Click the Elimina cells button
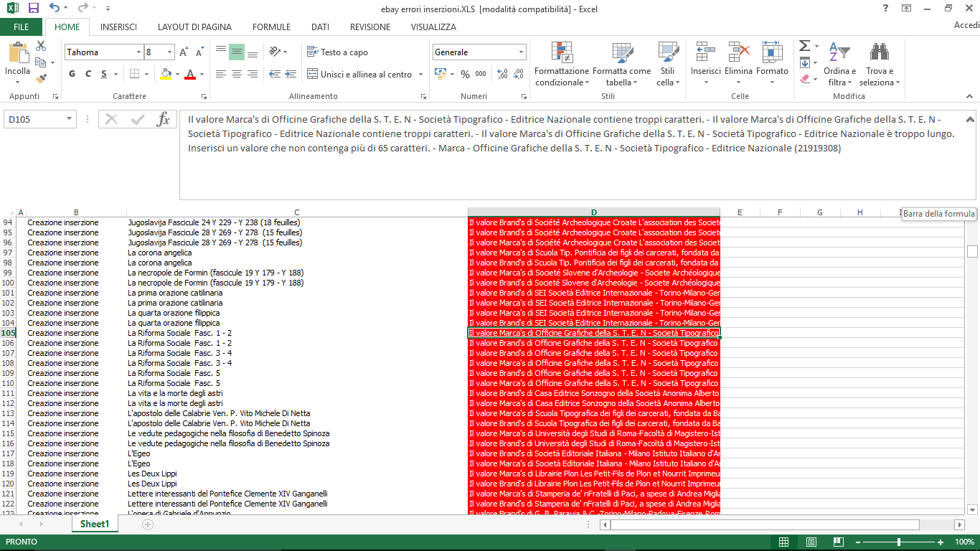The image size is (980, 551). [738, 63]
